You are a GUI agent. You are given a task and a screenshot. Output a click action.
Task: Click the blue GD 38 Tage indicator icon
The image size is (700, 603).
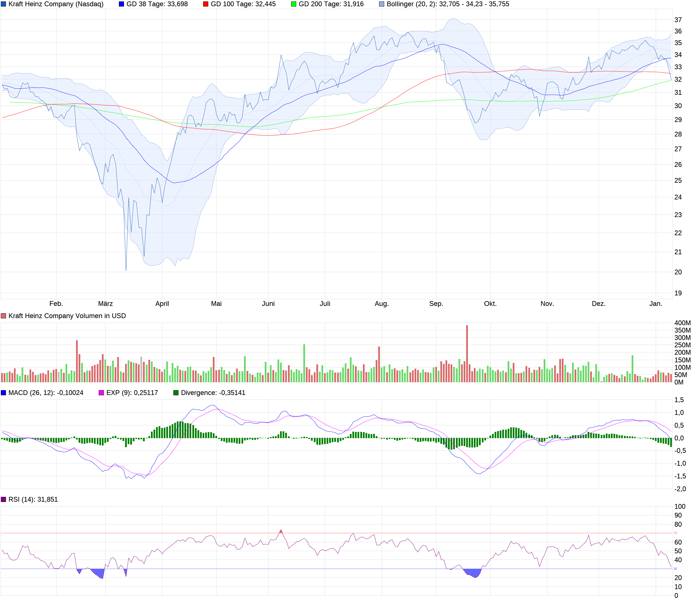click(x=122, y=4)
